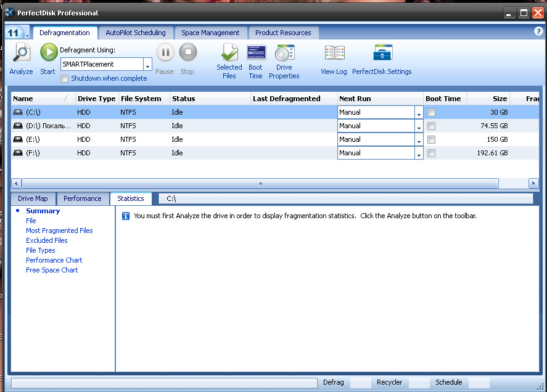Sort by Name column header

coord(43,99)
